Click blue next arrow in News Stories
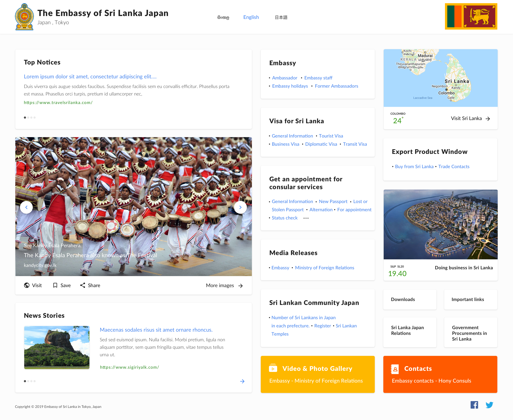The width and height of the screenshot is (513, 420). coord(242,381)
